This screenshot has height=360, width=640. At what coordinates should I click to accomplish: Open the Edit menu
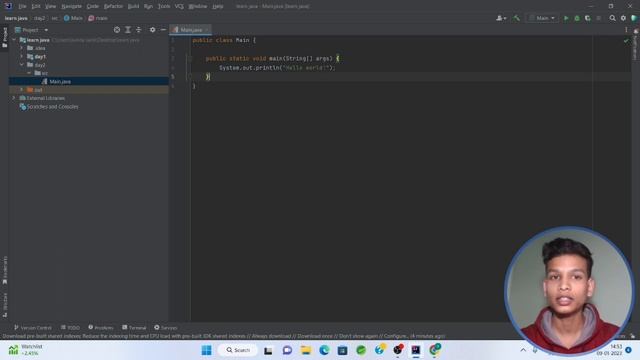point(36,7)
